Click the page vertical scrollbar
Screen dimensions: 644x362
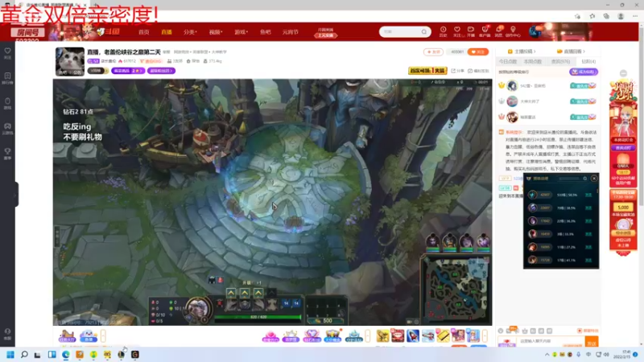point(641,115)
